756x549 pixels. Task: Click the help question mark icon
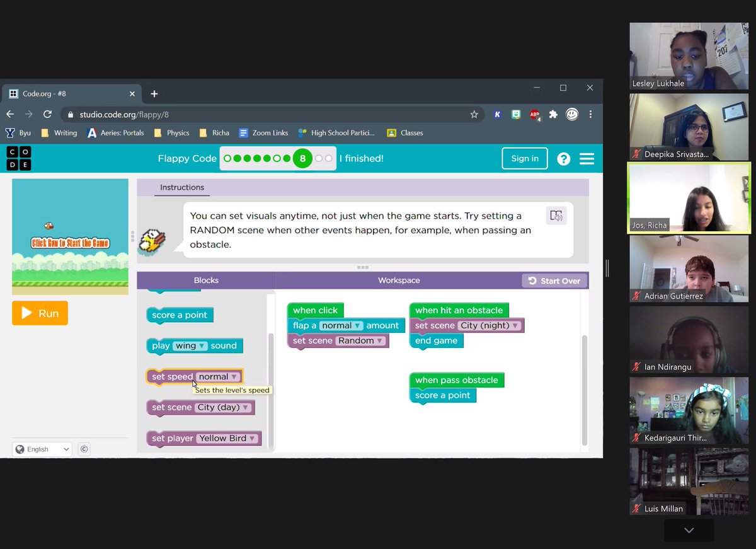(563, 158)
